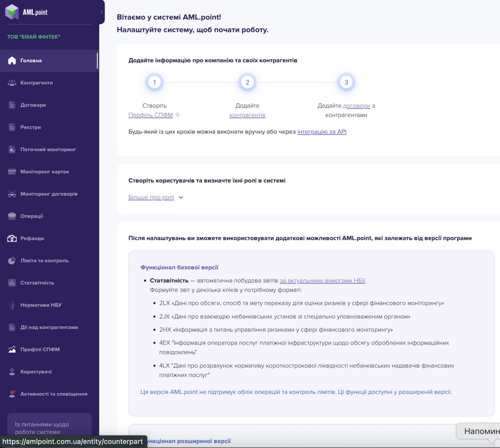Click the Дії над контрагентами icon
The image size is (500, 448).
(x=12, y=327)
